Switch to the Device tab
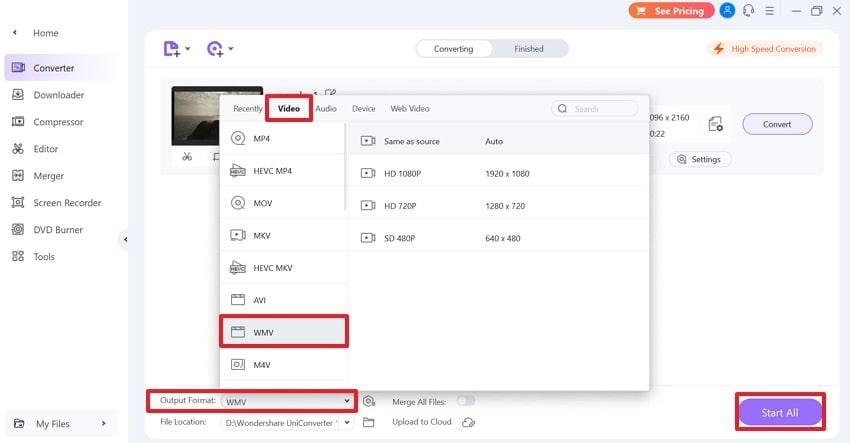 pos(364,108)
